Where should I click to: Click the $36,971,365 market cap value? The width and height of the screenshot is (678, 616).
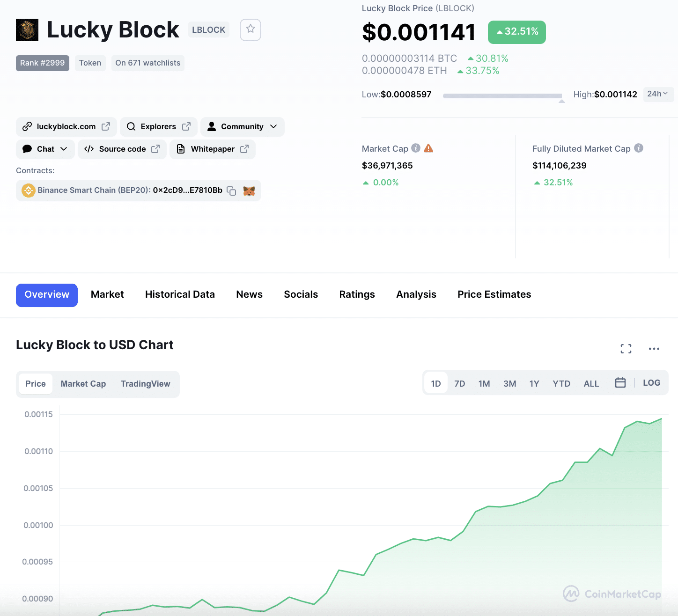pyautogui.click(x=387, y=165)
